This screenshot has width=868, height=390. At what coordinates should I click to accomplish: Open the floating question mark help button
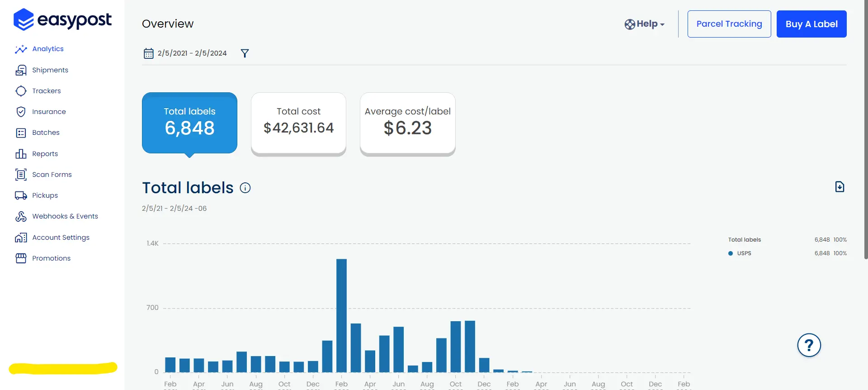[809, 345]
